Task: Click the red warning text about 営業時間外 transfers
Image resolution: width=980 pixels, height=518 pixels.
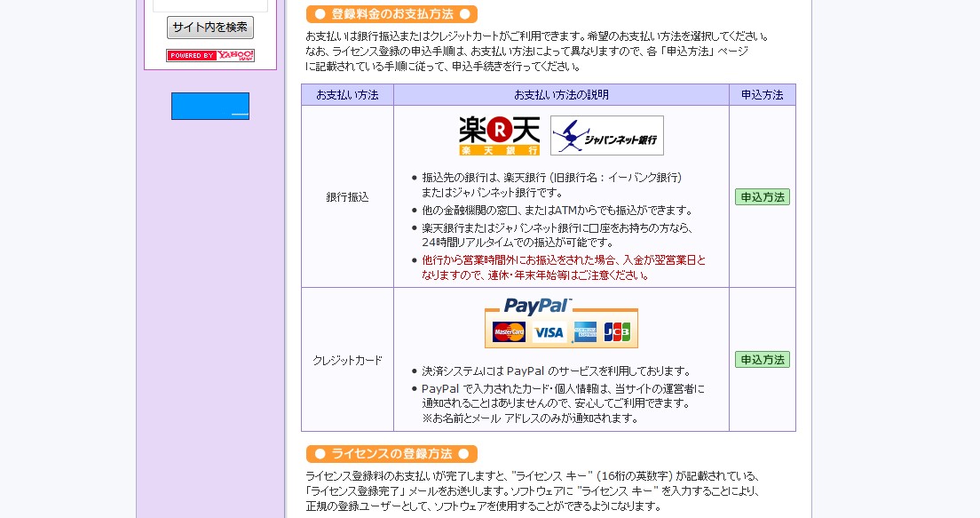Action: point(563,267)
